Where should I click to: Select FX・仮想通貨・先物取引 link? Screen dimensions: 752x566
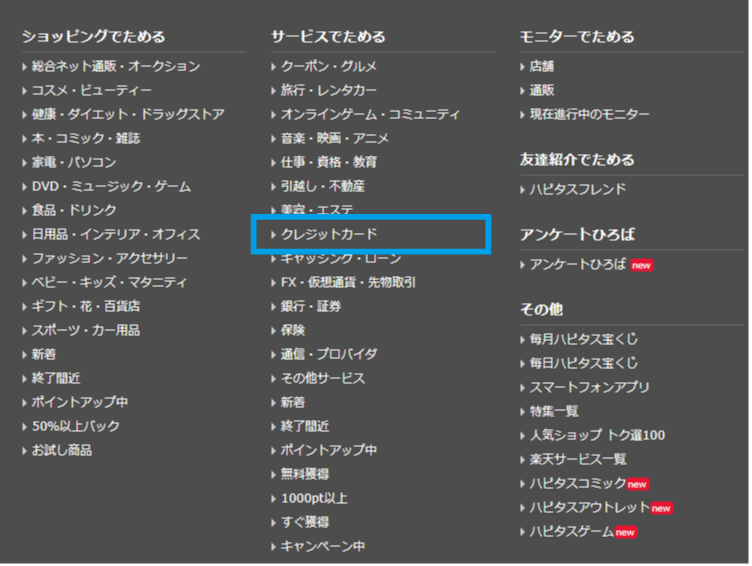[x=348, y=283]
